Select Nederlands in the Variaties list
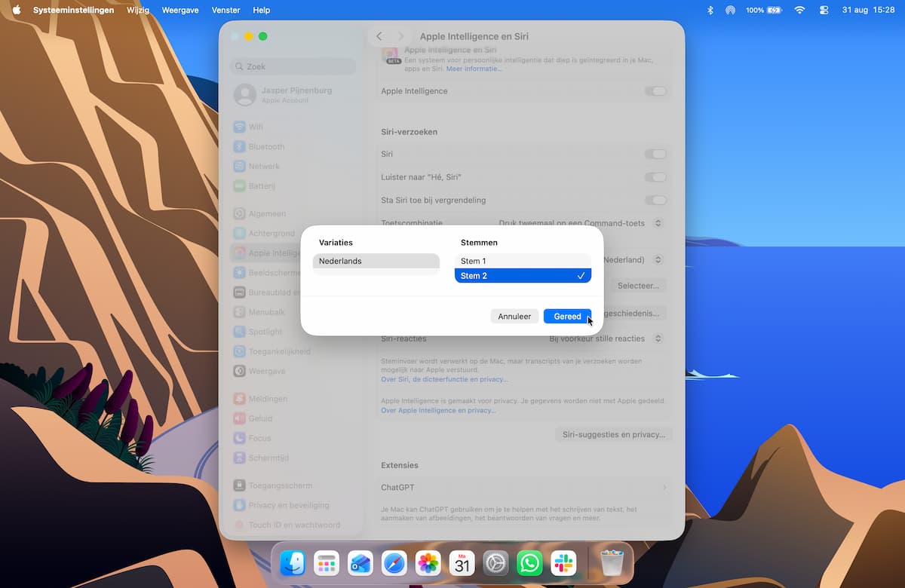Screen dimensions: 905x588 pyautogui.click(x=376, y=261)
